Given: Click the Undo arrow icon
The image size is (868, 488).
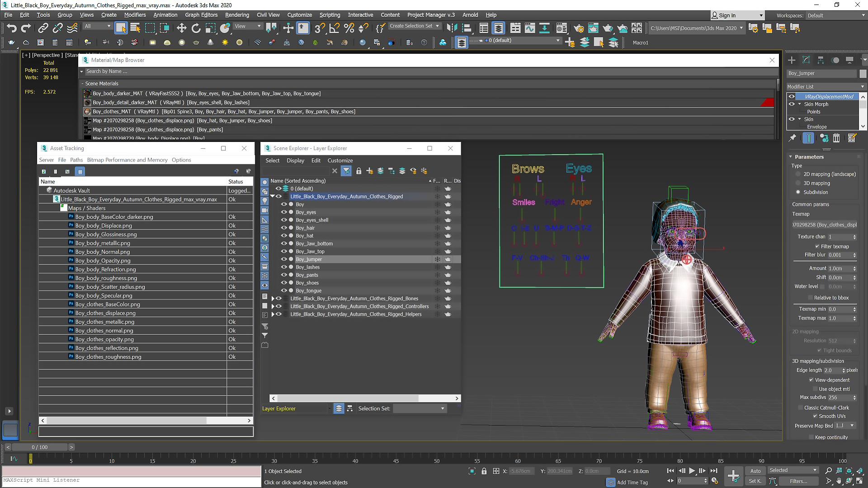Looking at the screenshot, I should [x=11, y=28].
